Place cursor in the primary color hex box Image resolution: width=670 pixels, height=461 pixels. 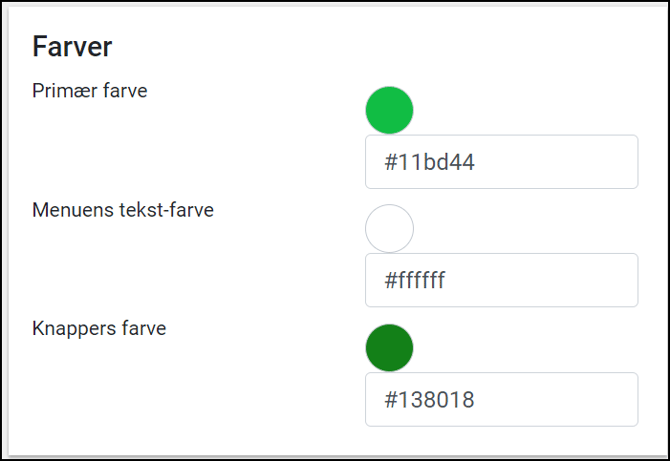tap(501, 162)
